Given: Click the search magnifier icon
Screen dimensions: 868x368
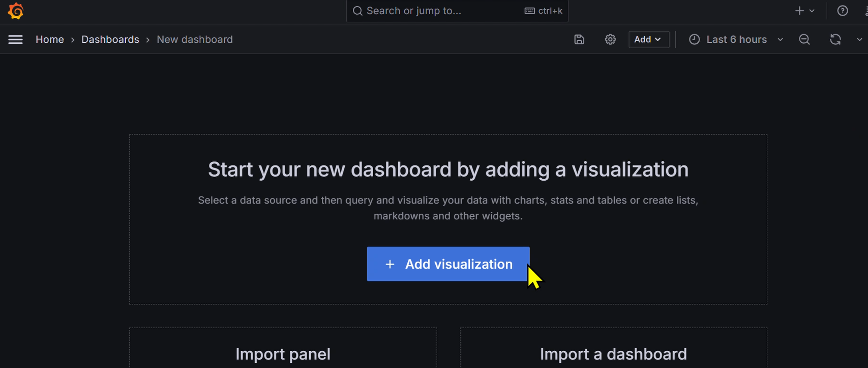Looking at the screenshot, I should coord(357,11).
